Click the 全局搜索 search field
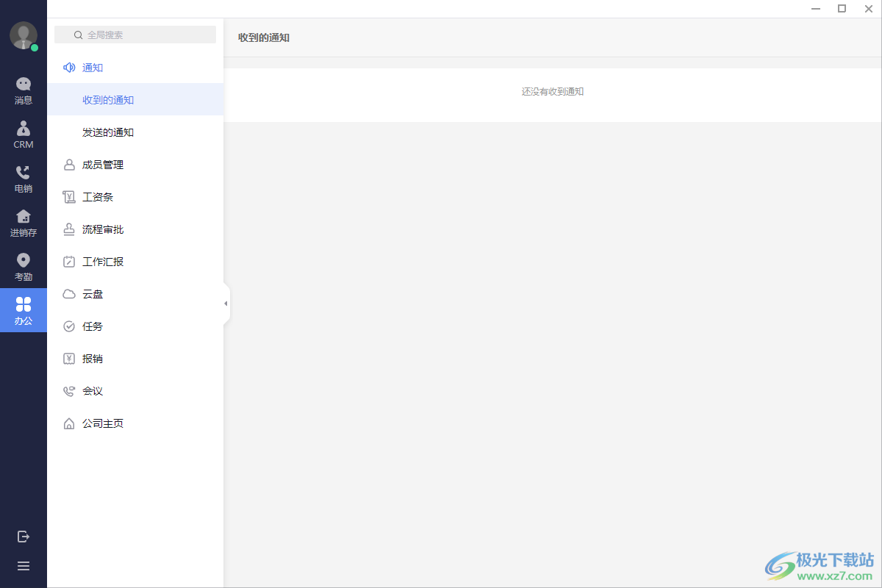882x588 pixels. point(135,35)
